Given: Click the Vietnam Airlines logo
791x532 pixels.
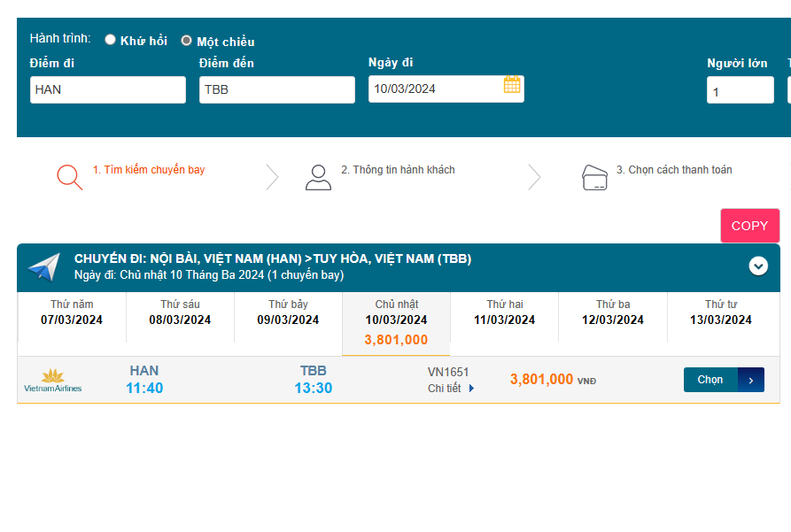Looking at the screenshot, I should pyautogui.click(x=52, y=381).
